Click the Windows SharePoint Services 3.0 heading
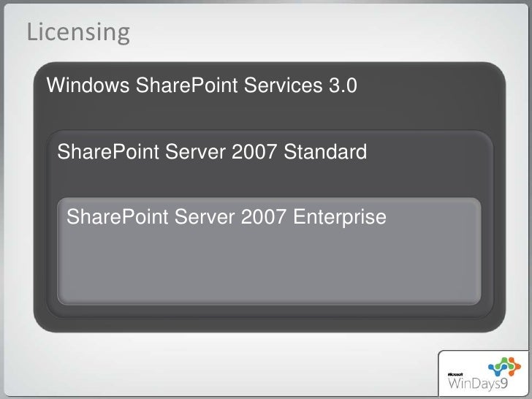The height and width of the screenshot is (399, 532). [202, 85]
